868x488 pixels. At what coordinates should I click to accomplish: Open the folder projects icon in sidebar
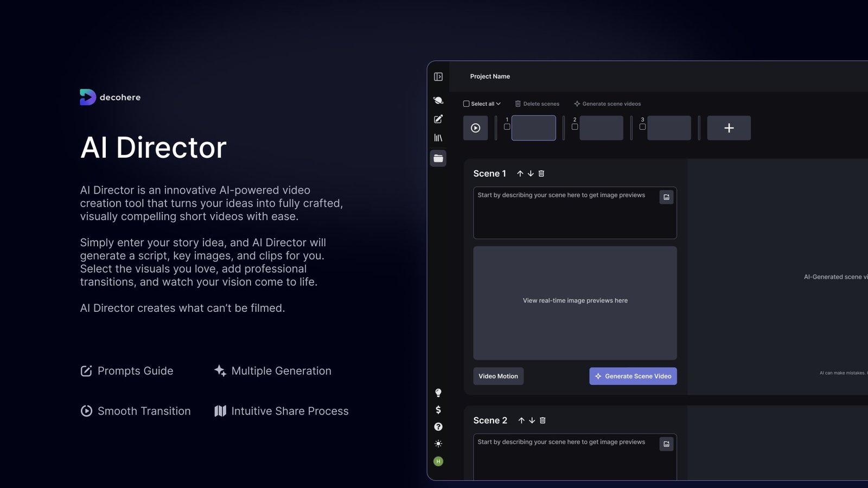pos(438,158)
